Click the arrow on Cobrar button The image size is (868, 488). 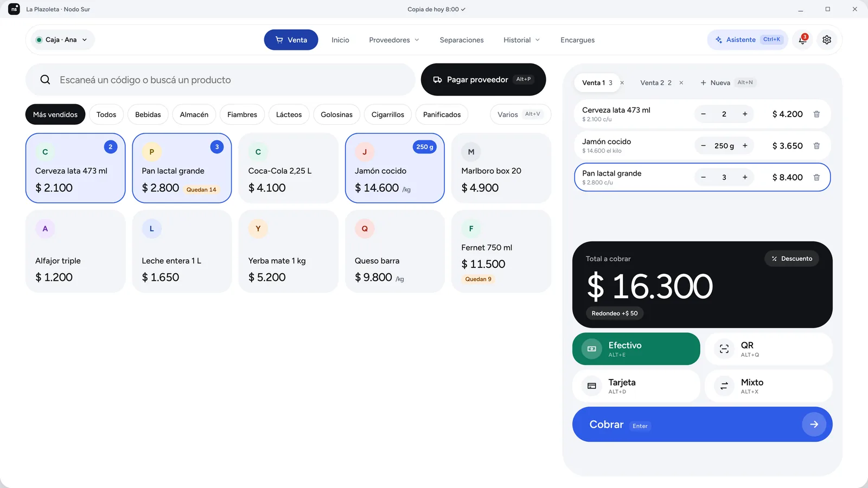pos(814,425)
